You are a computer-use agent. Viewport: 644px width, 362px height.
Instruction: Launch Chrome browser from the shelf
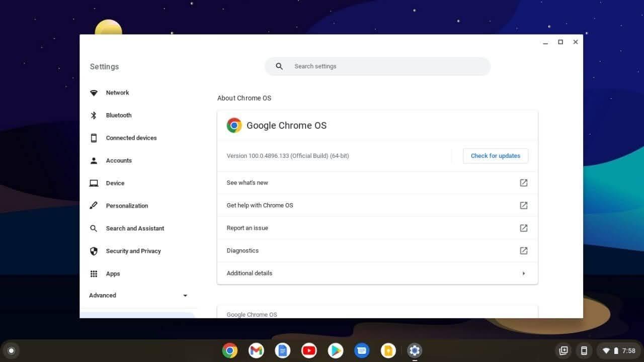tap(230, 350)
